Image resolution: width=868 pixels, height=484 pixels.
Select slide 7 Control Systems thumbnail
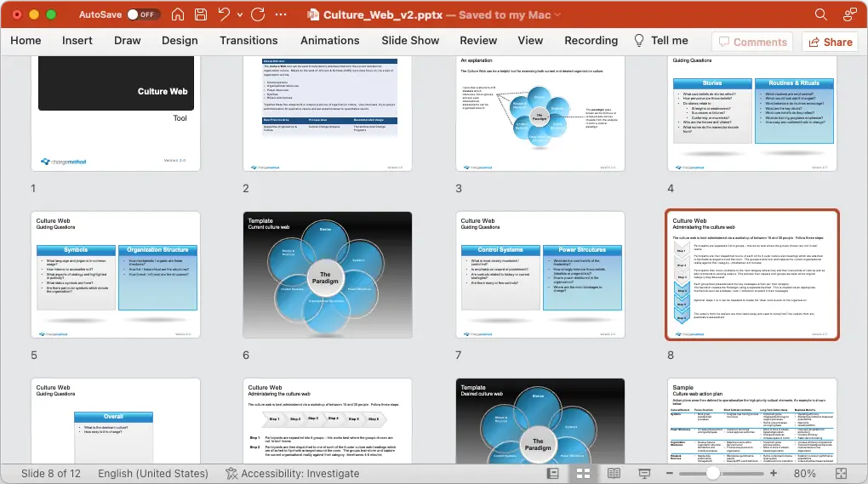coord(540,275)
